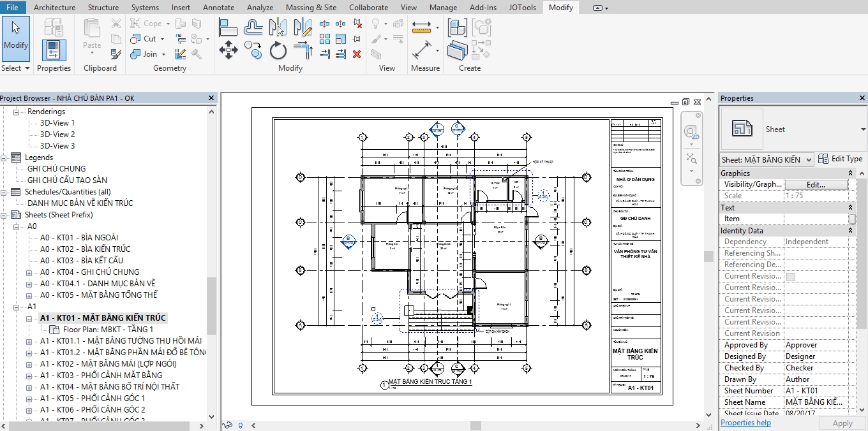Select the Copy tool in Modify panel
Image resolution: width=868 pixels, height=431 pixels.
(253, 50)
